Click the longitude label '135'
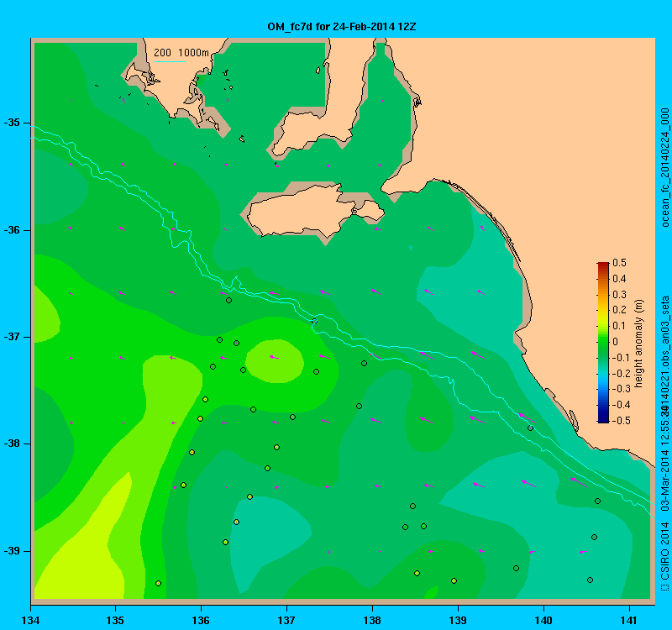This screenshot has height=630, width=672. click(x=115, y=620)
